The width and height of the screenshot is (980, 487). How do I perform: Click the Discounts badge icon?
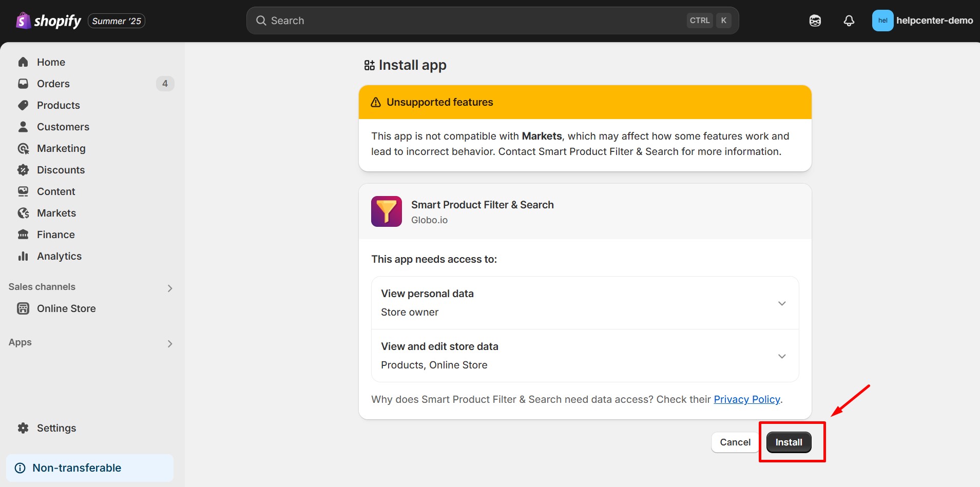(x=23, y=170)
